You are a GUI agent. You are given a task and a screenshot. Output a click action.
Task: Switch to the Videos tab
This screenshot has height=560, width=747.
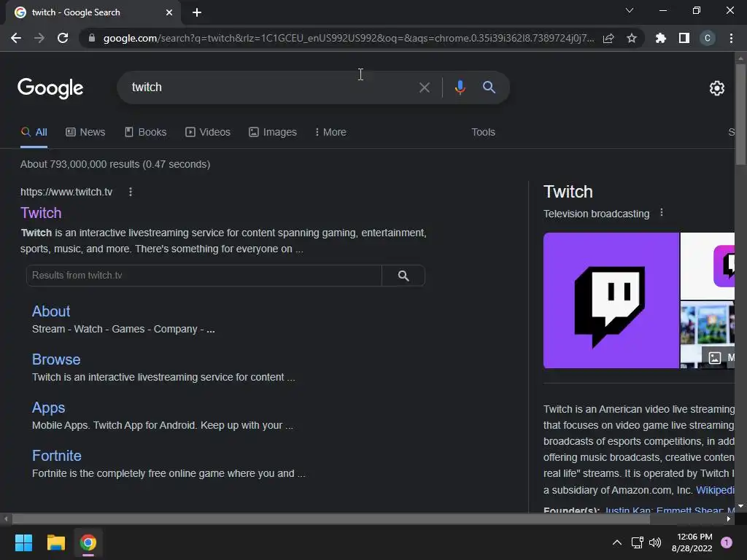point(208,133)
